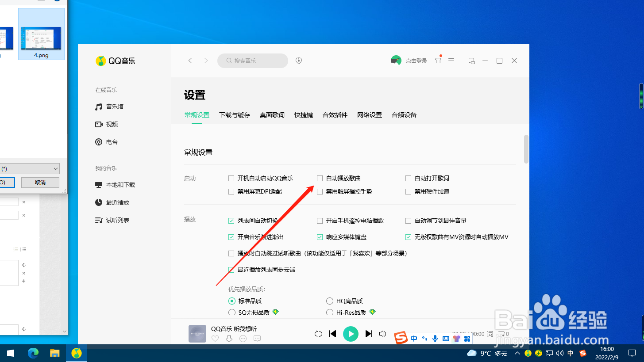Open 最近播放 in the sidebar
644x362 pixels.
click(x=112, y=202)
